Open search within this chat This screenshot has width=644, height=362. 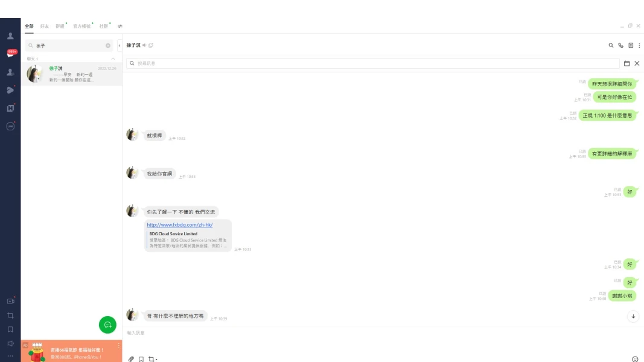click(611, 45)
